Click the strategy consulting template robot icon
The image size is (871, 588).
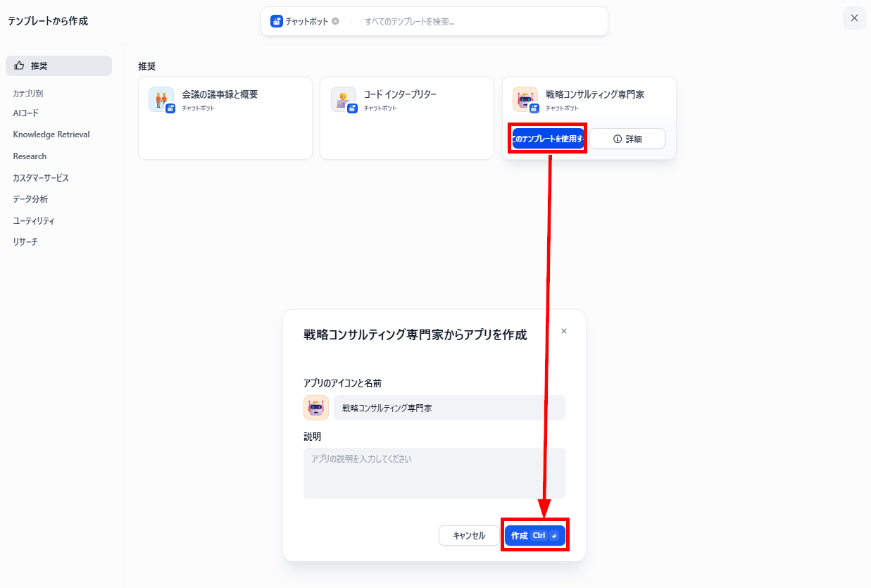click(x=525, y=99)
